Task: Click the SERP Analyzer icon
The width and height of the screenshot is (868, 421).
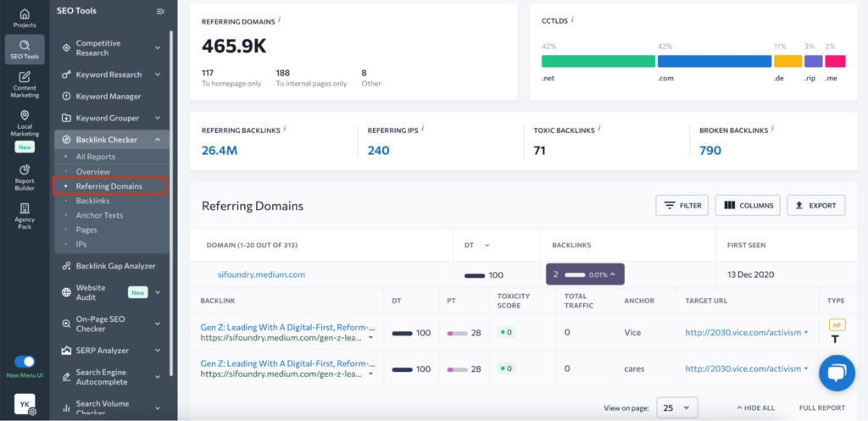Action: pyautogui.click(x=66, y=351)
